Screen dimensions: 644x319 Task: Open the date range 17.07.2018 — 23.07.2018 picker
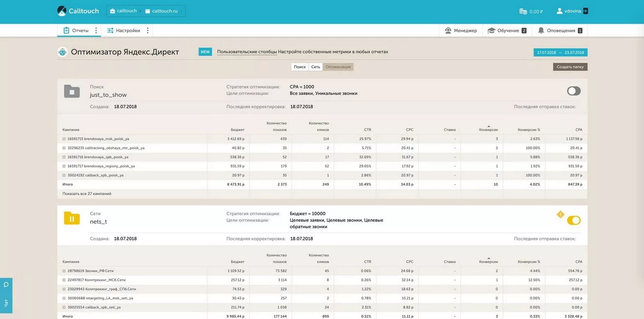[560, 52]
